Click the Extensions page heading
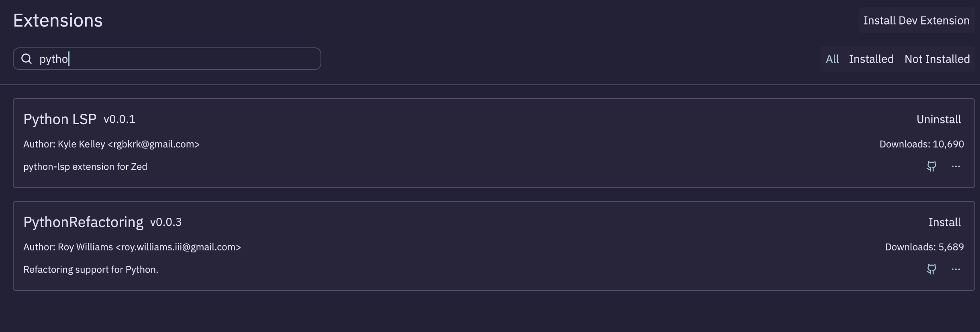Screen dimensions: 980x332 tap(58, 20)
